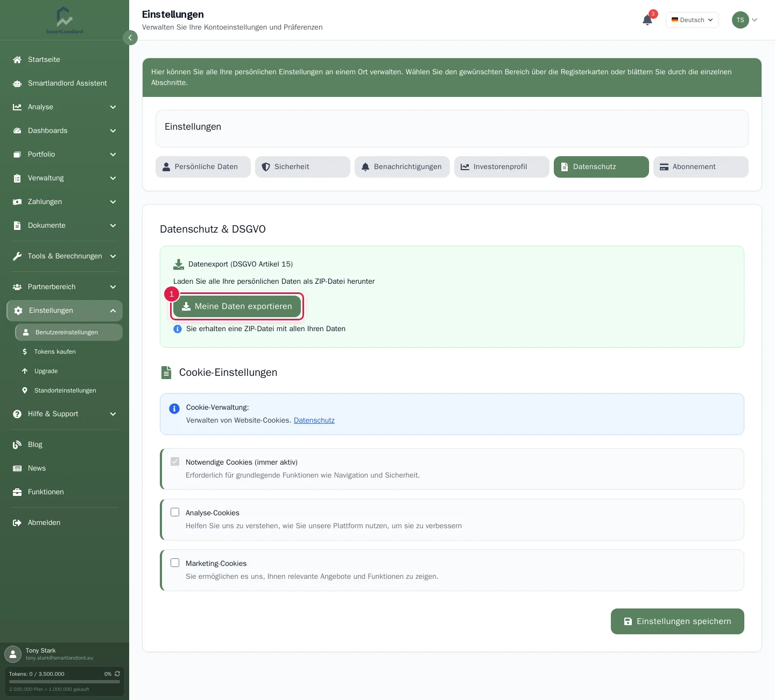This screenshot has height=700, width=775.
Task: Click the Standorteinstellungen pin icon
Action: point(25,390)
